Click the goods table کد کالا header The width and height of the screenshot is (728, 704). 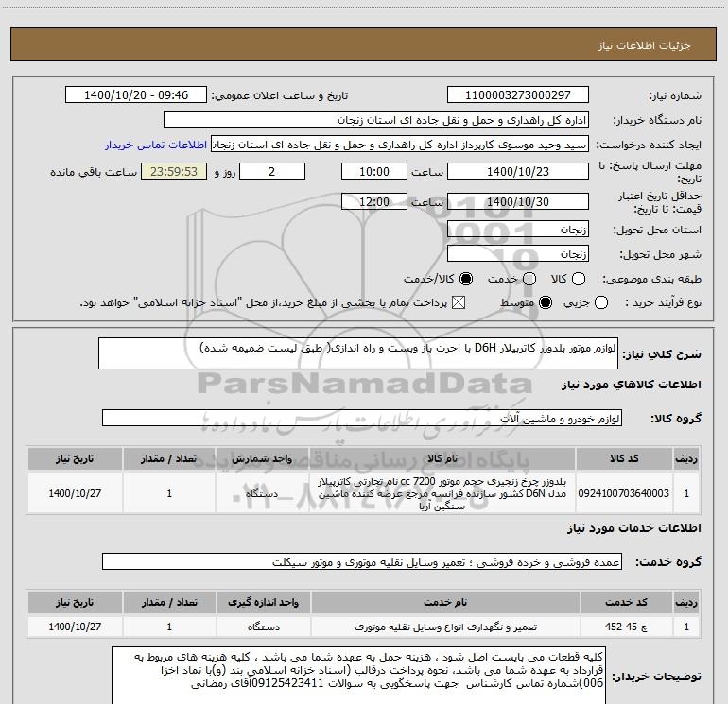pyautogui.click(x=624, y=459)
